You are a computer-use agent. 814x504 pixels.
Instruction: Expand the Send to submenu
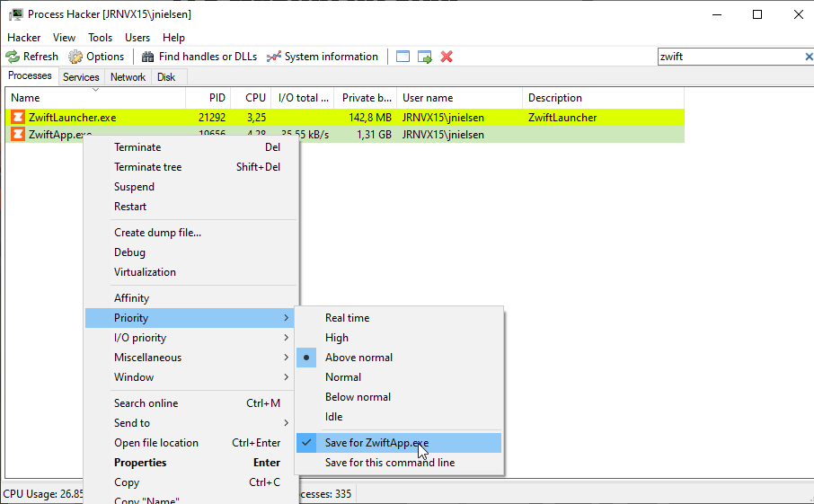(190, 423)
